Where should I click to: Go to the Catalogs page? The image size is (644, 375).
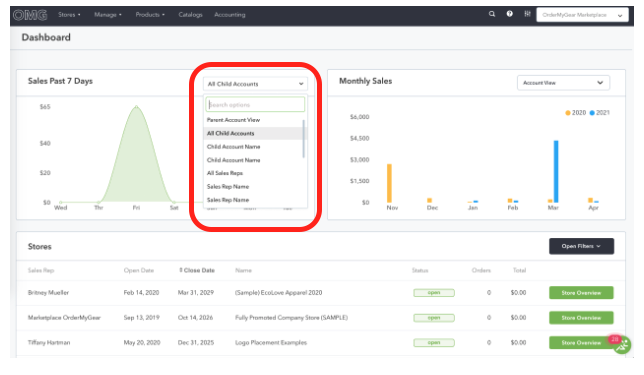click(x=190, y=15)
